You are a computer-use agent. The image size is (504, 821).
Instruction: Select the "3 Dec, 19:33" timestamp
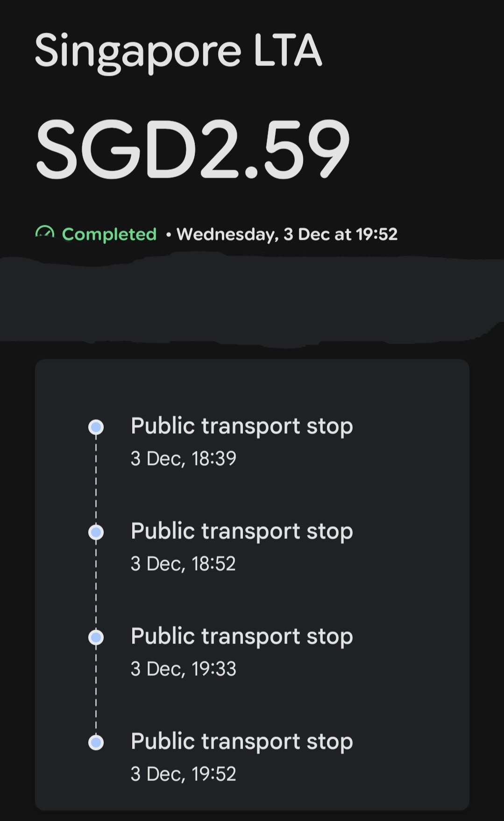click(183, 669)
